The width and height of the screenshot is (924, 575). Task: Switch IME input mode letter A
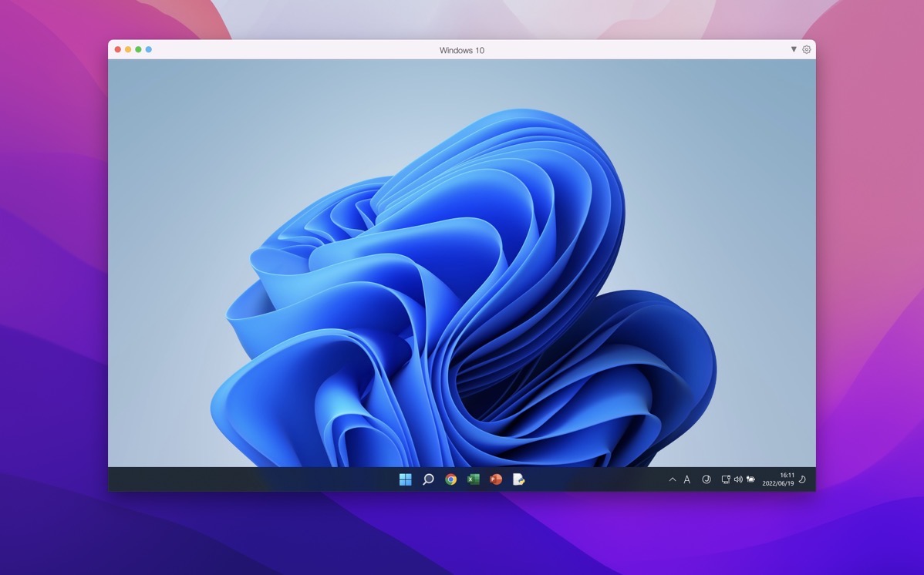[687, 479]
